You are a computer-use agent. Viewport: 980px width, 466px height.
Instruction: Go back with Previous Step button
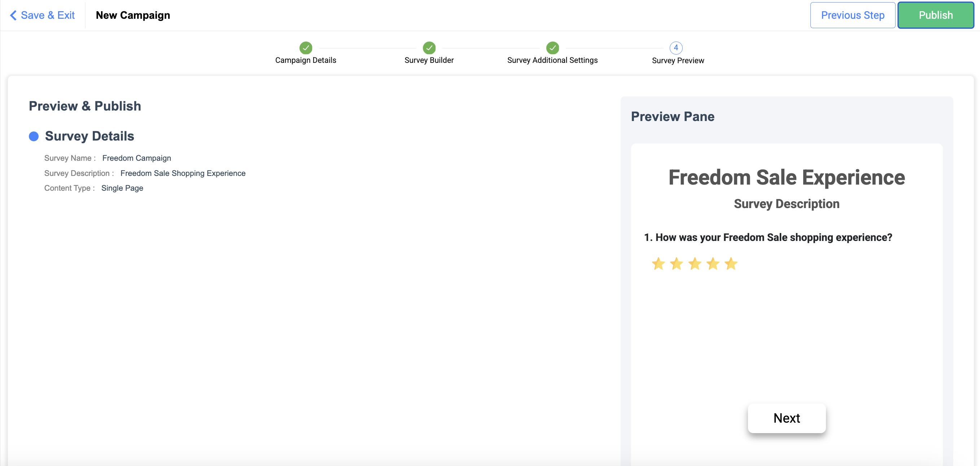tap(853, 15)
